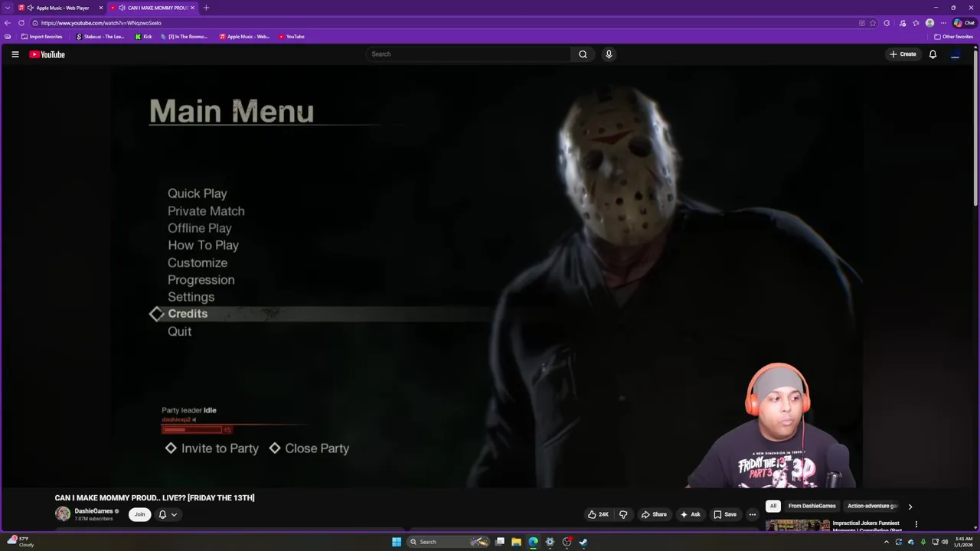Open the Import favorites bookmark

pyautogui.click(x=42, y=37)
